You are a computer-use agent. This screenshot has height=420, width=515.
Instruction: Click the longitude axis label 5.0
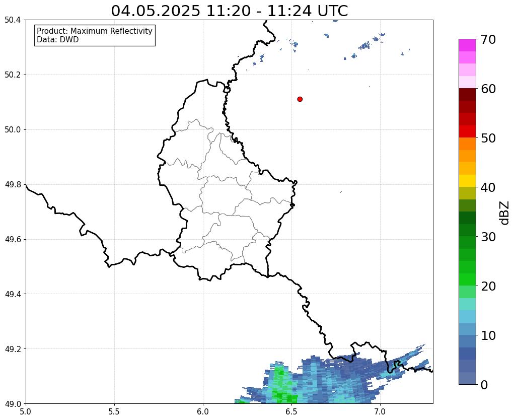(26, 412)
